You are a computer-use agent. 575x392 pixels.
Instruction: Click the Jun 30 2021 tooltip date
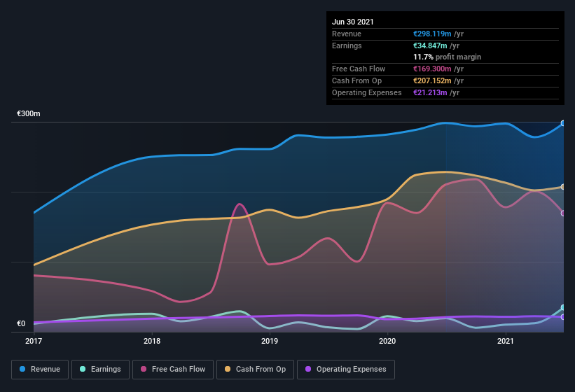point(353,22)
